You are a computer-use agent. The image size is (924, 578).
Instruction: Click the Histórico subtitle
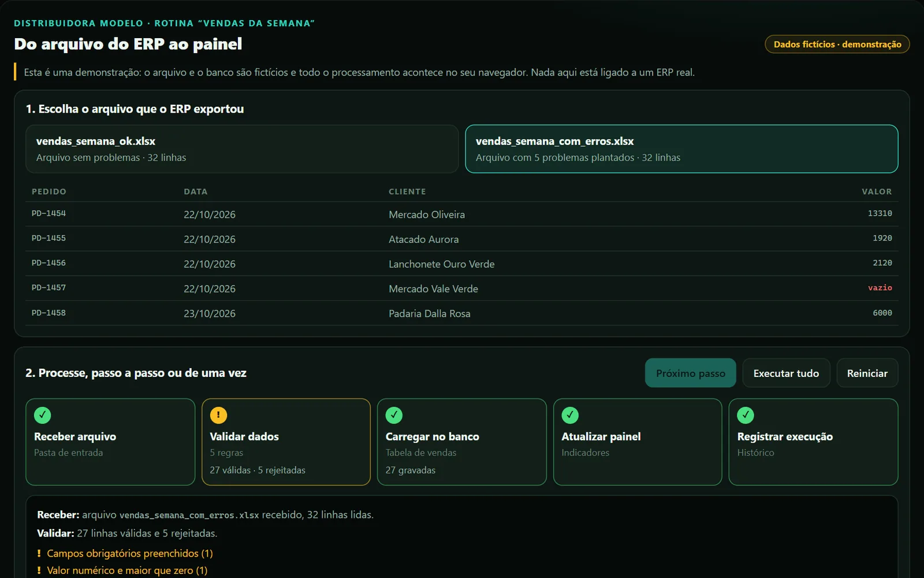click(x=755, y=453)
